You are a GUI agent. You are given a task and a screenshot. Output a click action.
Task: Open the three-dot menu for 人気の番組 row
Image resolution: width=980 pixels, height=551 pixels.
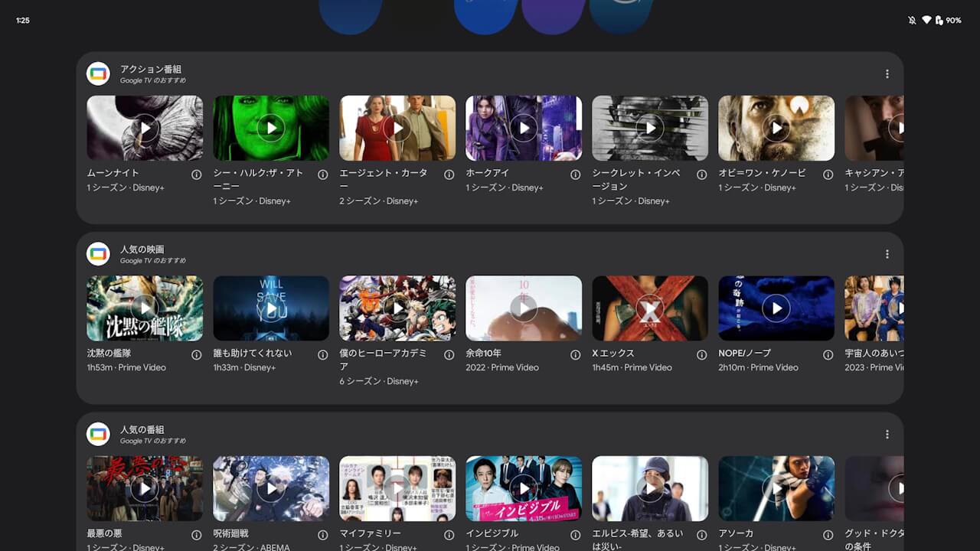click(x=887, y=434)
